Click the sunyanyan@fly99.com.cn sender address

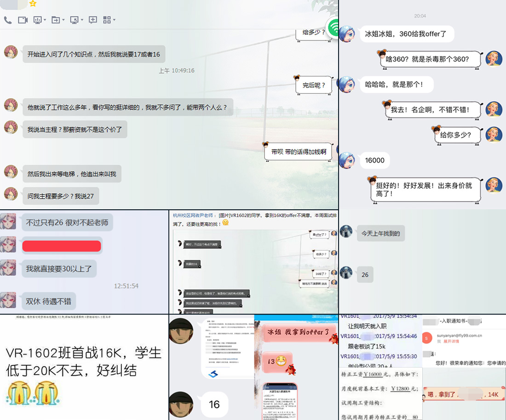pyautogui.click(x=460, y=335)
